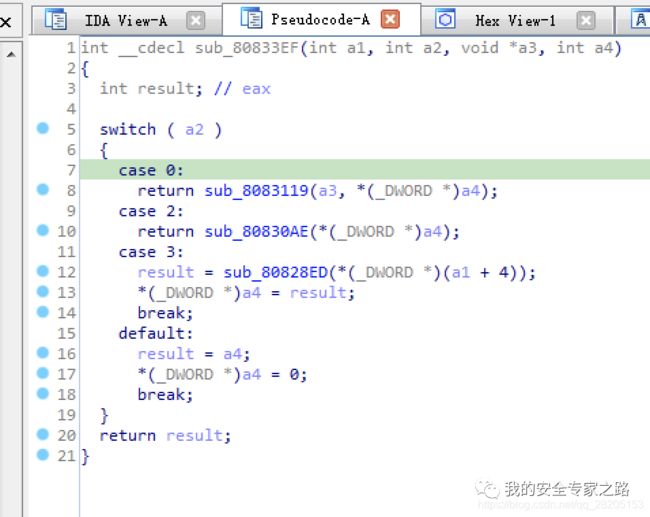Viewport: 650px width, 517px height.
Task: Select the Pseudocode-A tab
Action: pos(320,19)
